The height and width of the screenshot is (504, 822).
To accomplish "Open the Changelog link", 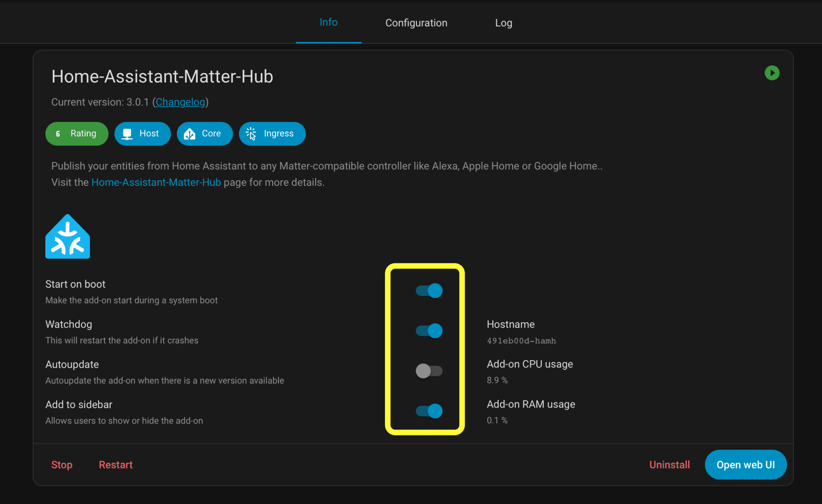I will tap(180, 102).
